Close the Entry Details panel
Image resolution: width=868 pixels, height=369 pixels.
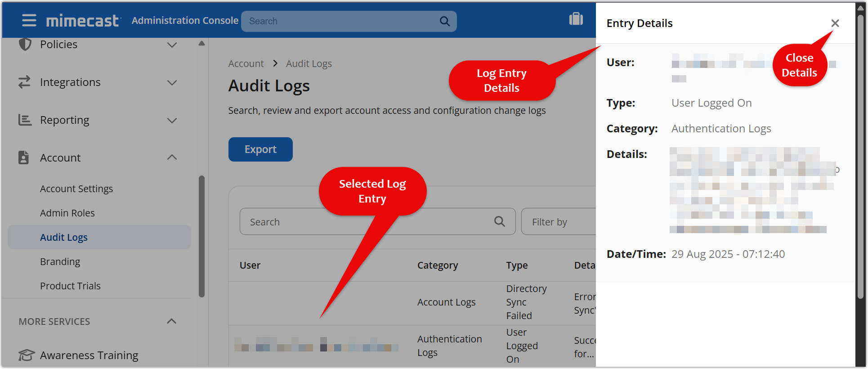(835, 23)
